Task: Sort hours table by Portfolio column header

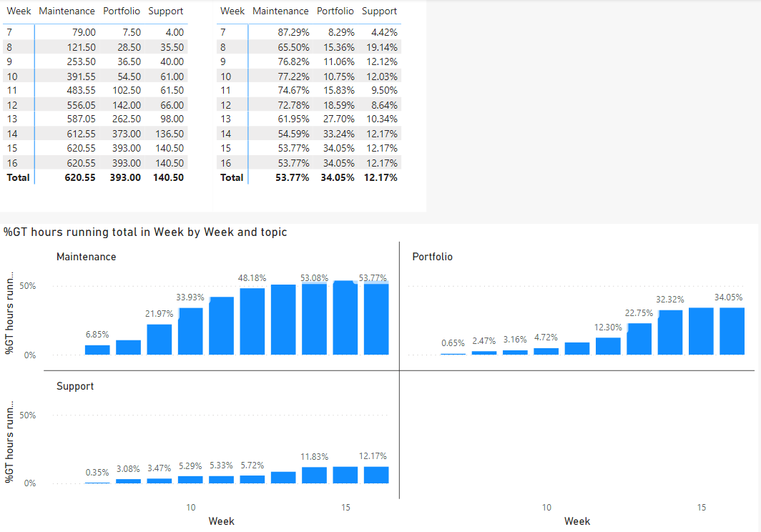Action: tap(122, 11)
